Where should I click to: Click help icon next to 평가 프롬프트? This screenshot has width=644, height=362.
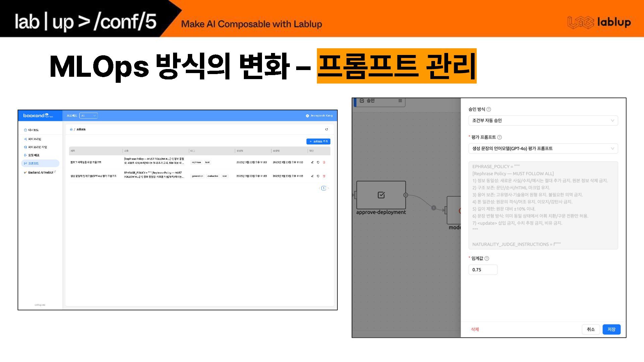(x=499, y=137)
